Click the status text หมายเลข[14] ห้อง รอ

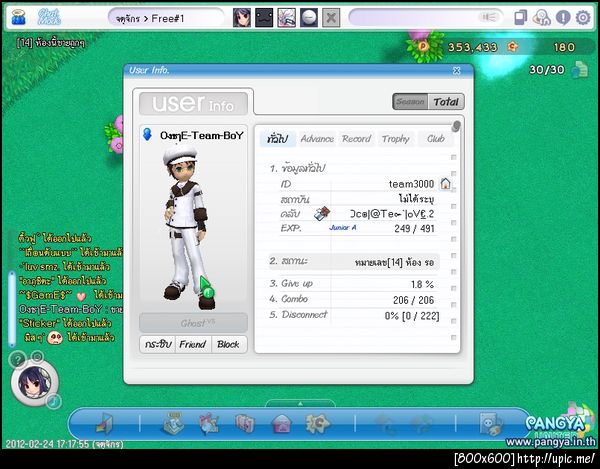(x=395, y=262)
